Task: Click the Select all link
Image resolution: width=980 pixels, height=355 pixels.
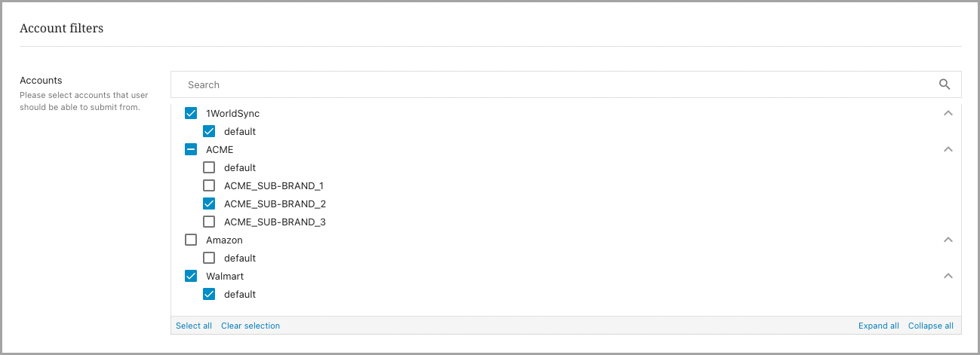Action: point(194,326)
